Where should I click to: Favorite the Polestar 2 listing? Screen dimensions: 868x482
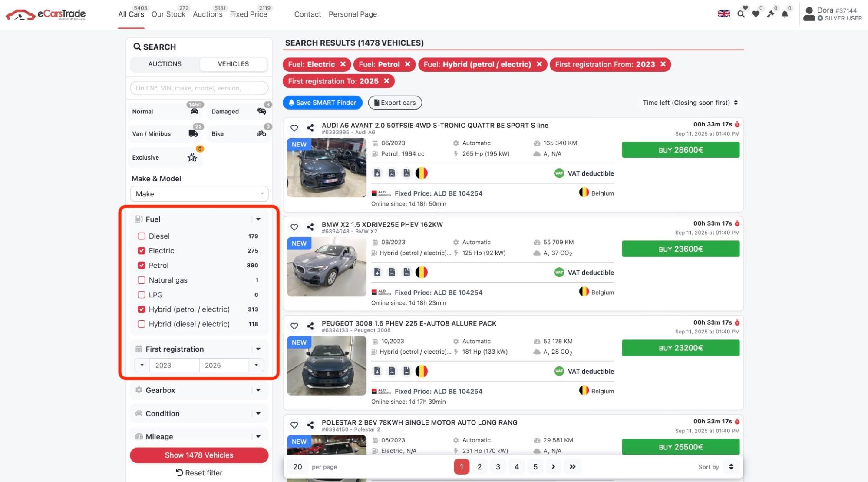click(294, 425)
